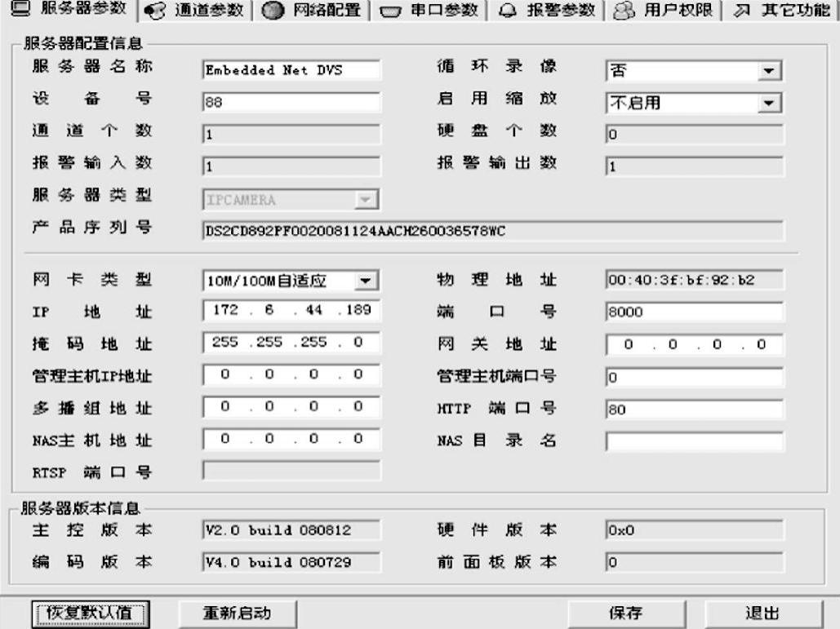The height and width of the screenshot is (629, 840).
Task: Click the 通道个数 field
Action: click(291, 135)
